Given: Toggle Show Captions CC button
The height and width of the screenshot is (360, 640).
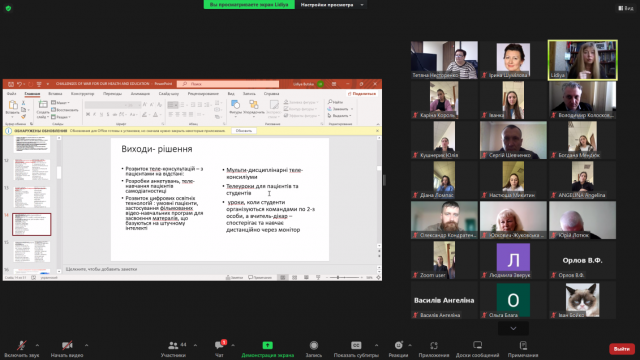Looking at the screenshot, I should tap(356, 345).
